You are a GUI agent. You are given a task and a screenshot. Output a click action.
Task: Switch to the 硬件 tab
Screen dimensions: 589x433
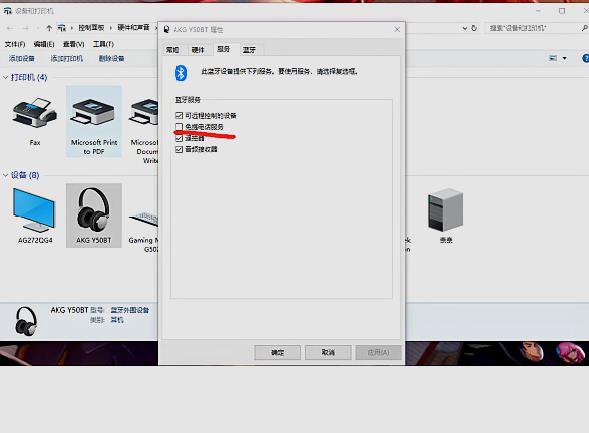[x=198, y=50]
